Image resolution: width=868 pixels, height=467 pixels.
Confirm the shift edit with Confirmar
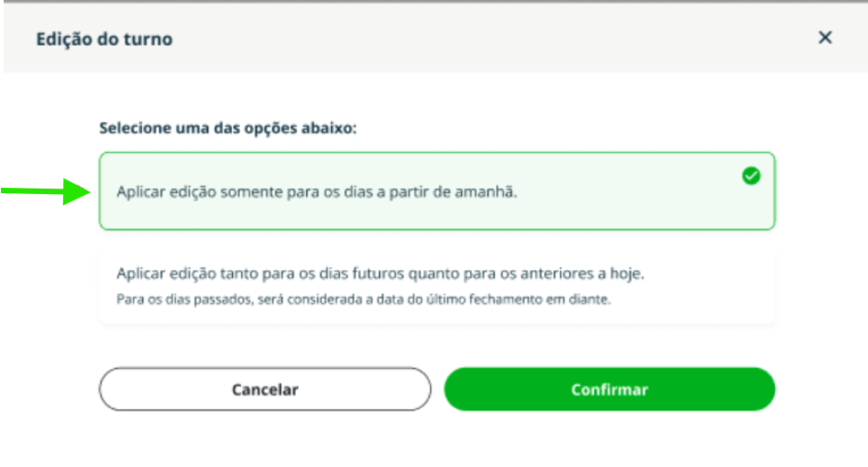[x=610, y=389]
